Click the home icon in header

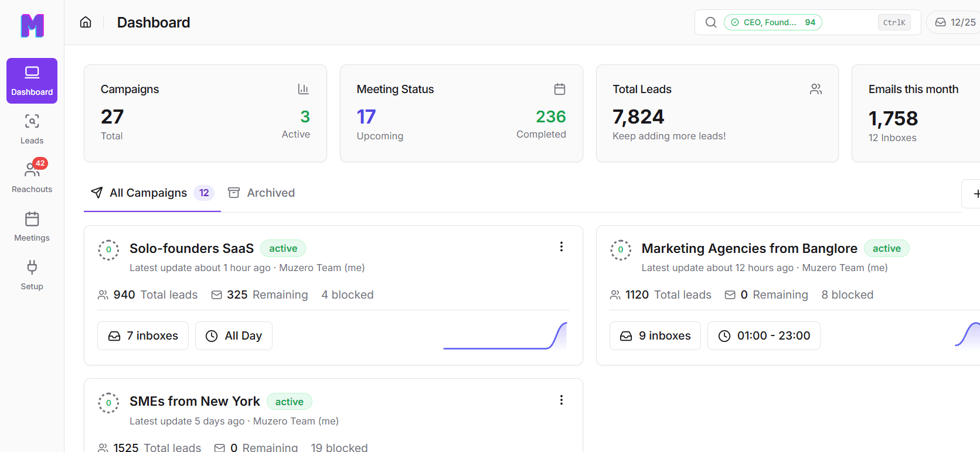86,22
